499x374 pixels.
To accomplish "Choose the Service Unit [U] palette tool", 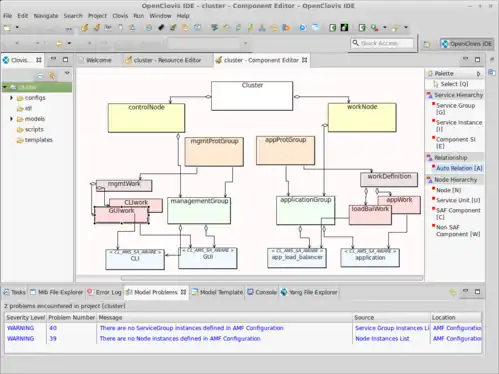I will tap(456, 200).
